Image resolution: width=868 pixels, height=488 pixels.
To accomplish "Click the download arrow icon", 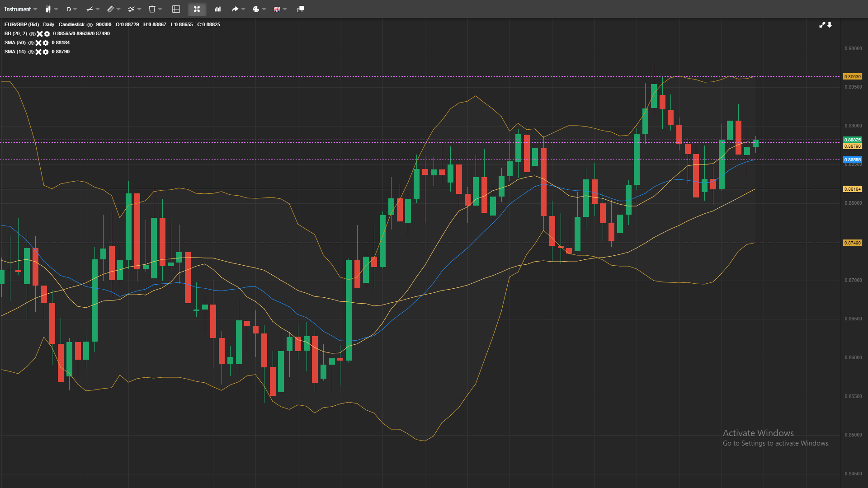I will 830,25.
